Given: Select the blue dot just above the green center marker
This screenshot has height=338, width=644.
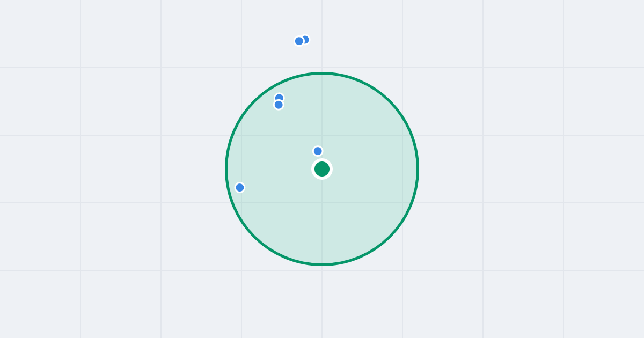Looking at the screenshot, I should (x=318, y=151).
